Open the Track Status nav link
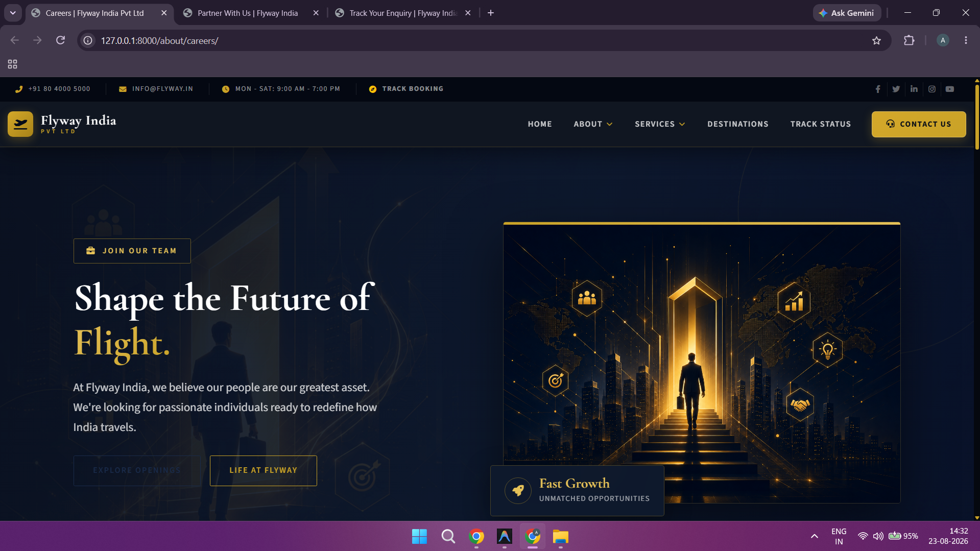This screenshot has height=551, width=980. click(820, 124)
